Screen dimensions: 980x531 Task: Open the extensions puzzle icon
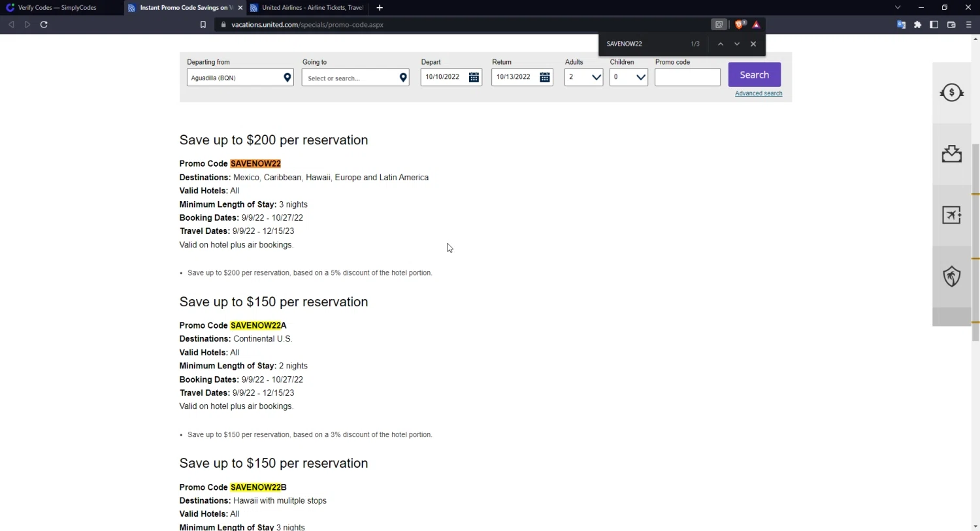(x=917, y=25)
